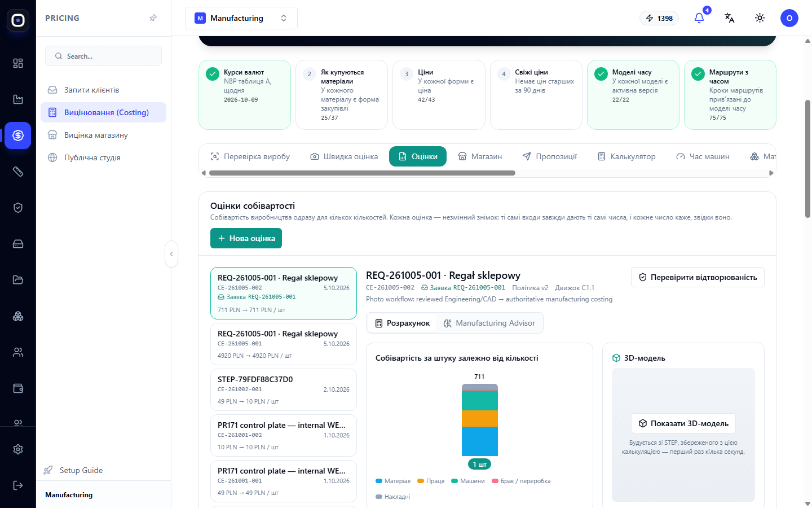Click the 1398 credits lightning badge
Screen dimensions: 812x508
point(659,18)
